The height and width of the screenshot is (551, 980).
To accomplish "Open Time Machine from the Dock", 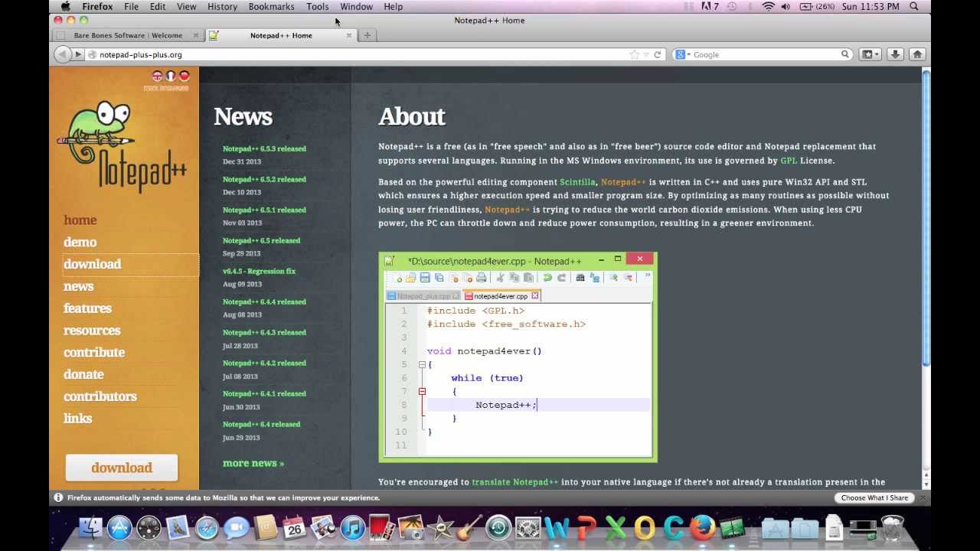I will click(x=498, y=528).
